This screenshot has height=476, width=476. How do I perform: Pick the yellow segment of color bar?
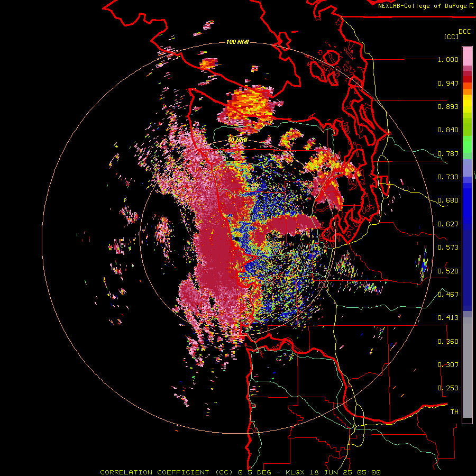pyautogui.click(x=467, y=104)
